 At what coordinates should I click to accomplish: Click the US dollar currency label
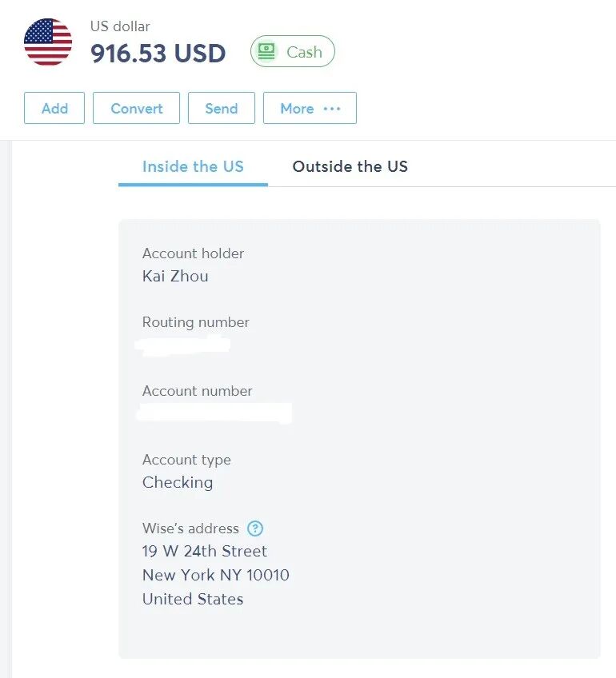[x=120, y=26]
